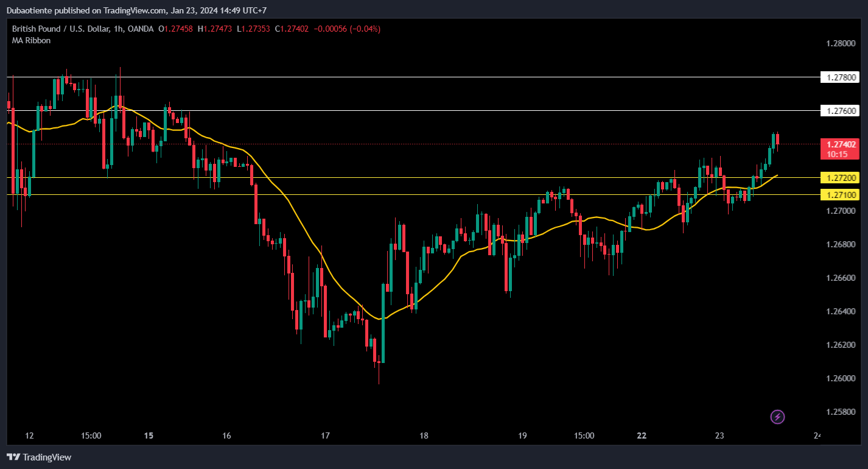The height and width of the screenshot is (469, 868).
Task: Click the 1.27000 price axis value
Action: pyautogui.click(x=840, y=211)
